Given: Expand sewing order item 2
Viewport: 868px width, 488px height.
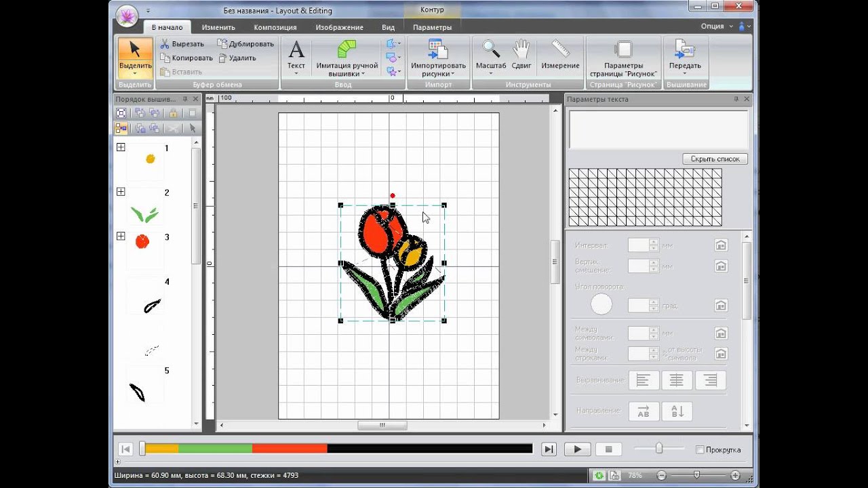Looking at the screenshot, I should coord(121,192).
